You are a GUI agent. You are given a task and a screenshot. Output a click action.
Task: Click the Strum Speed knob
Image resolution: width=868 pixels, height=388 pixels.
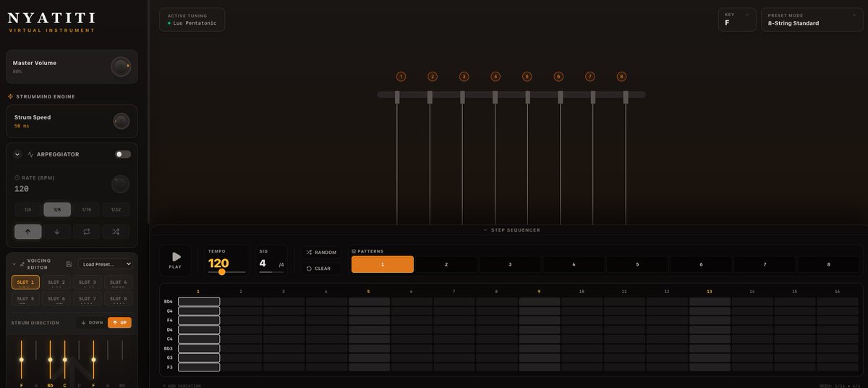pyautogui.click(x=122, y=121)
